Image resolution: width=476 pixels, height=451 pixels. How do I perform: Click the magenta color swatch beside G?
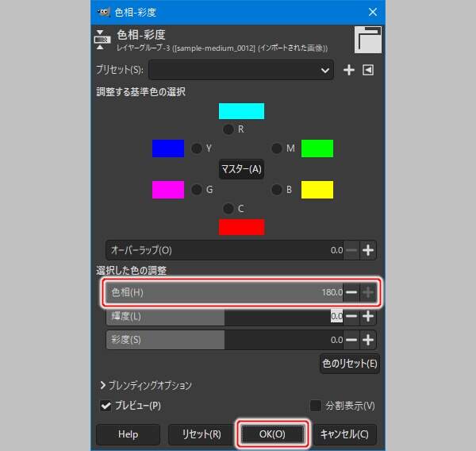pyautogui.click(x=168, y=190)
